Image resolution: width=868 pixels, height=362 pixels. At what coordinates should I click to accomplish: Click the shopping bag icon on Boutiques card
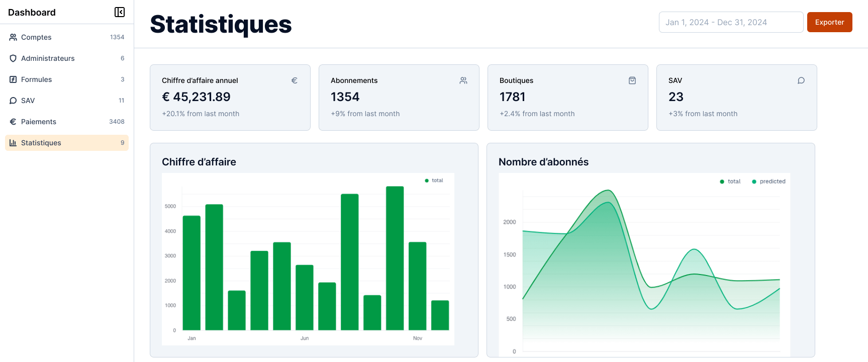pyautogui.click(x=632, y=80)
